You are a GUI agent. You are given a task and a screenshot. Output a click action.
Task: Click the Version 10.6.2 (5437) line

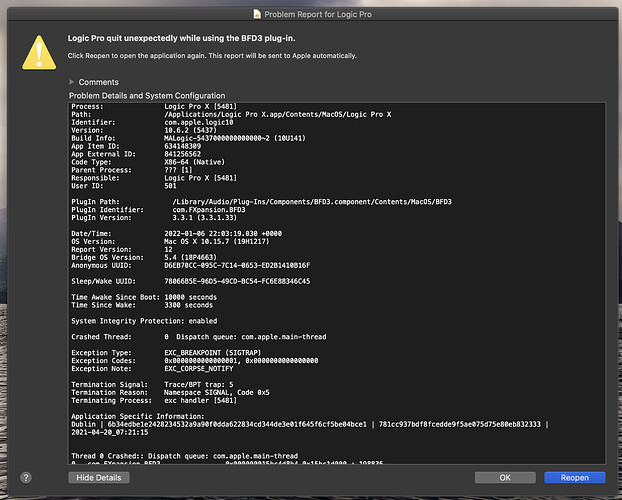tap(144, 130)
